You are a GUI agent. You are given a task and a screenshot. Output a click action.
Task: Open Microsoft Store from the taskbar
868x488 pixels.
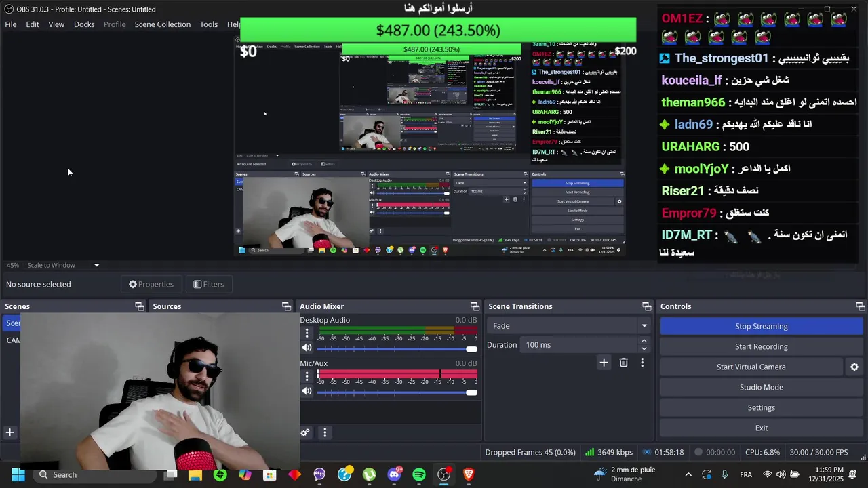(x=270, y=474)
